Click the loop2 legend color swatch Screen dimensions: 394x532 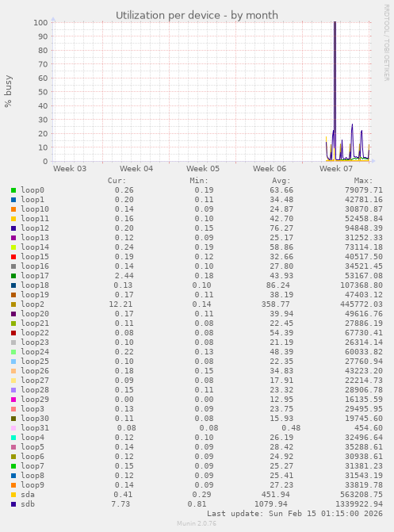coord(13,304)
